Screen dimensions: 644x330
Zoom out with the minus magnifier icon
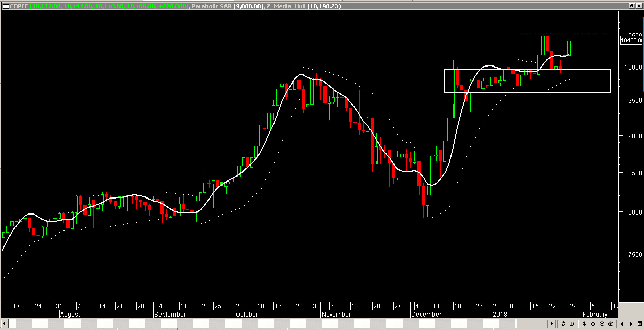[602, 324]
